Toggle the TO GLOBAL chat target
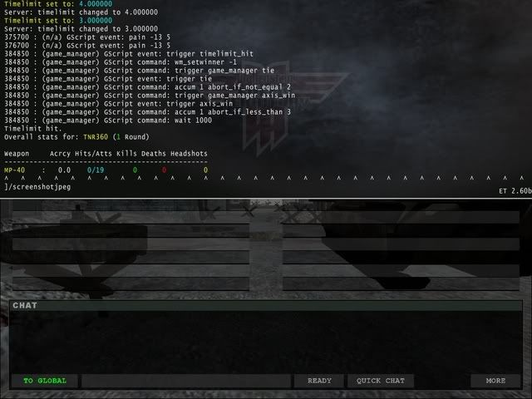Screen dimensions: 532x399 (x=45, y=381)
